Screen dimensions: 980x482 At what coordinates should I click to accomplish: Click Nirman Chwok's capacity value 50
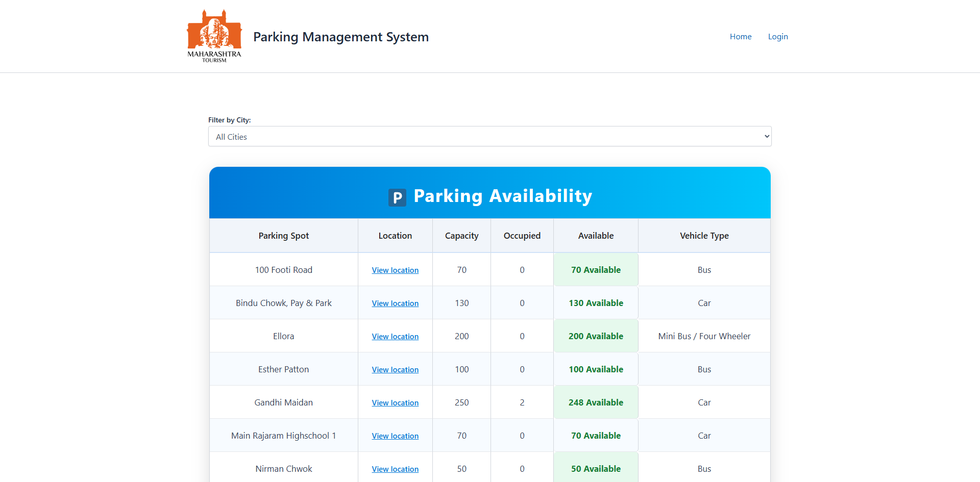click(462, 469)
